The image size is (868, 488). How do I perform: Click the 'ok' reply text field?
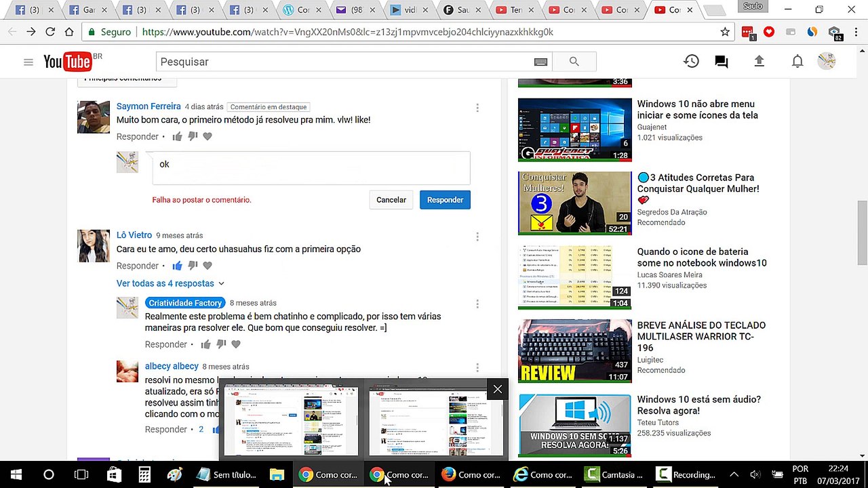[311, 167]
